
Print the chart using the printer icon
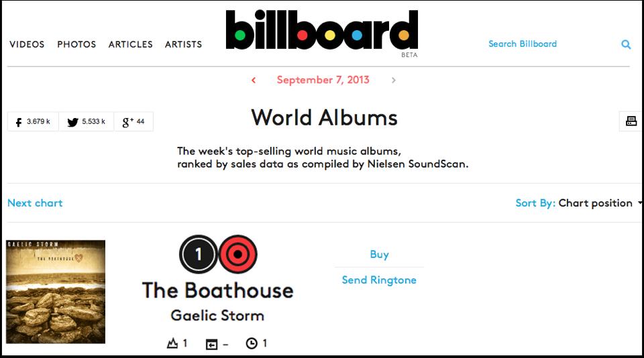(x=631, y=121)
